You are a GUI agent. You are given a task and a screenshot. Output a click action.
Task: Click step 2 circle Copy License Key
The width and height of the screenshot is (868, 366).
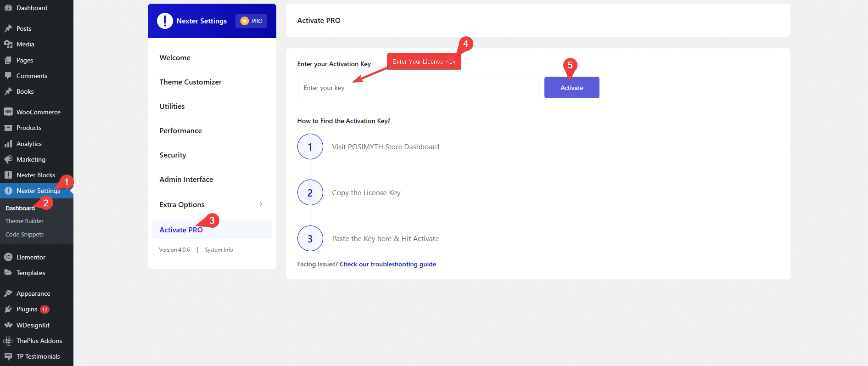[x=310, y=192]
